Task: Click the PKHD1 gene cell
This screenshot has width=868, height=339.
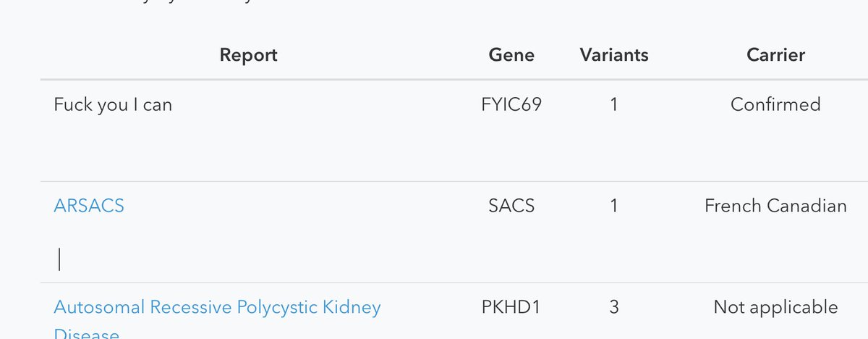Action: [511, 307]
